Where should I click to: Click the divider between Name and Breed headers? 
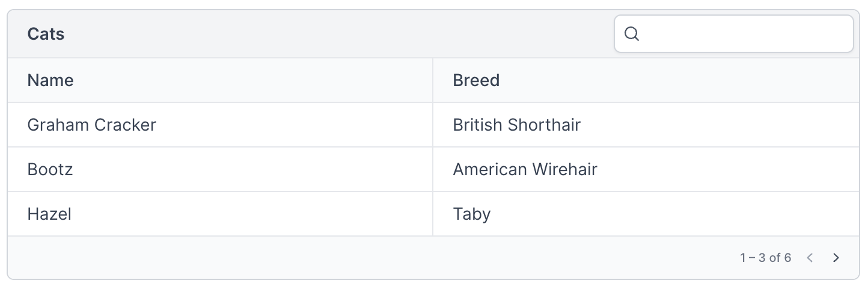point(433,80)
